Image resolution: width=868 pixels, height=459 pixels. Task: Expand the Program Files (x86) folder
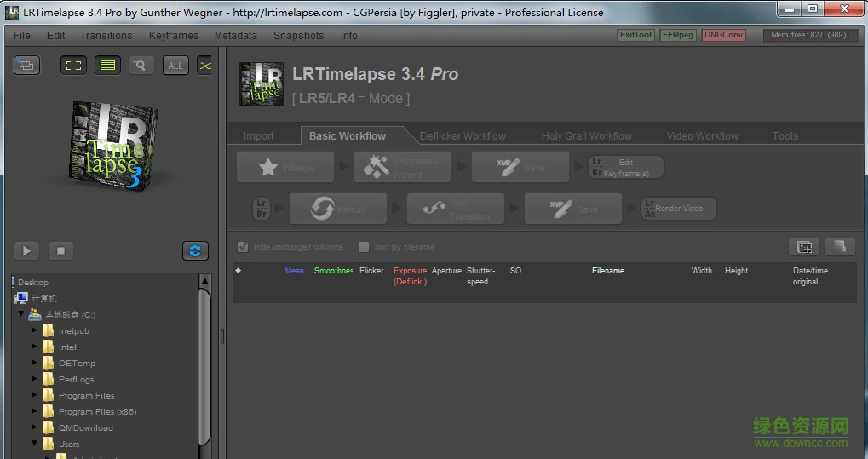point(34,411)
